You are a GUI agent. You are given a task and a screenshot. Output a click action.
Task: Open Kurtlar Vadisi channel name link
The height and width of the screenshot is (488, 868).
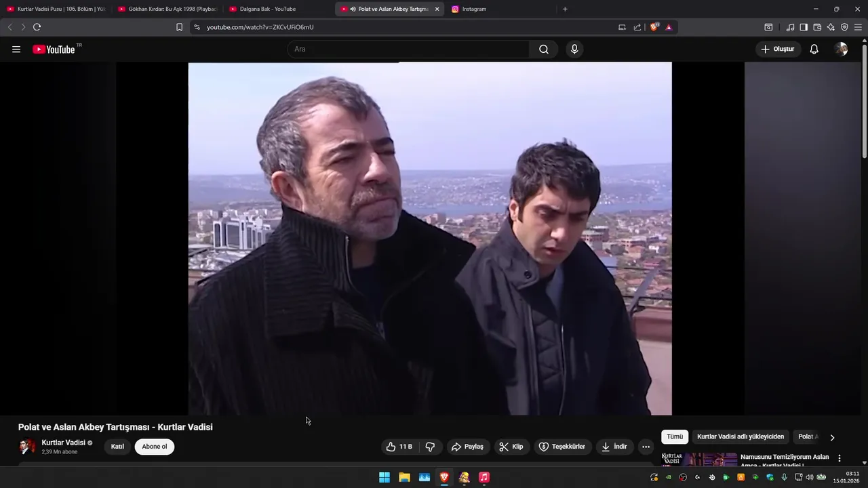coord(63,443)
